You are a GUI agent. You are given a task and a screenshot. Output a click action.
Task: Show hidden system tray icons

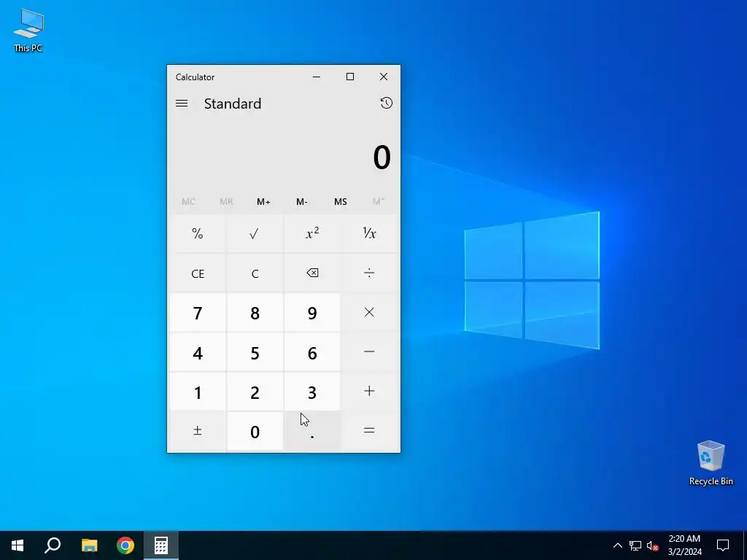click(x=617, y=545)
